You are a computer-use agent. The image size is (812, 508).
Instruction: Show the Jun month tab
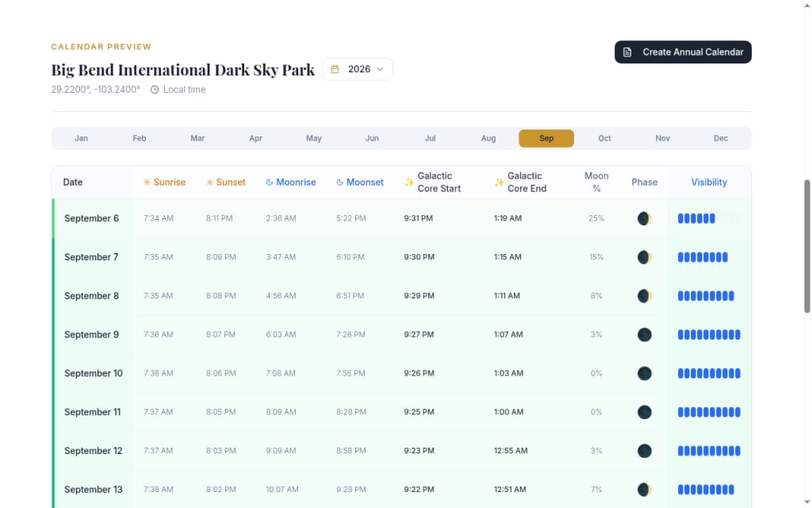pyautogui.click(x=372, y=138)
